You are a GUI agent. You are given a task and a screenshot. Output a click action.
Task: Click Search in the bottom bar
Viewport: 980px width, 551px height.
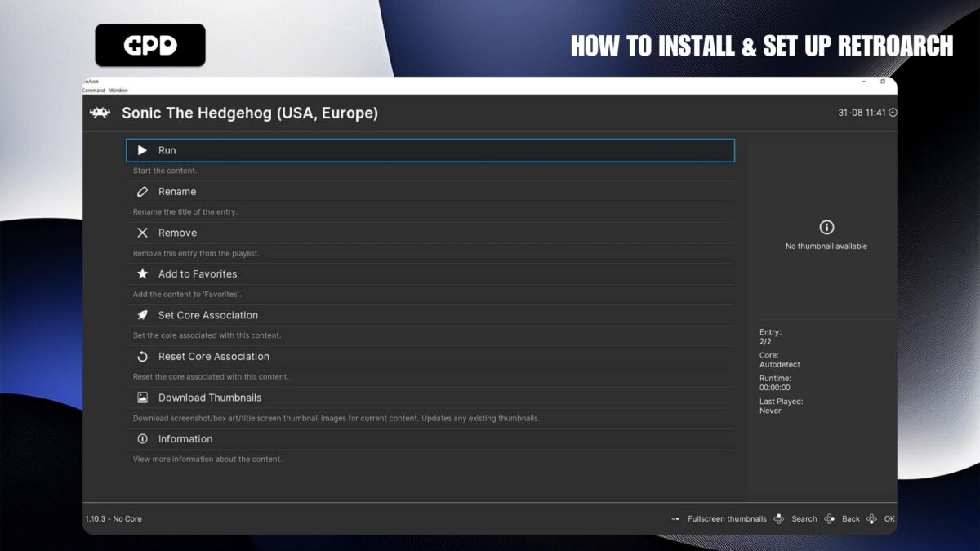tap(804, 519)
